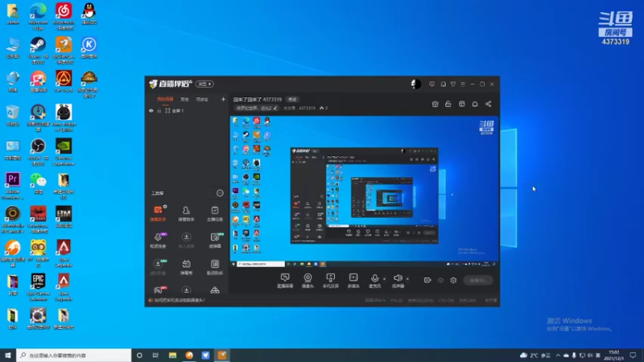Select the orange active scene tab
This screenshot has width=644, height=362.
[165, 99]
